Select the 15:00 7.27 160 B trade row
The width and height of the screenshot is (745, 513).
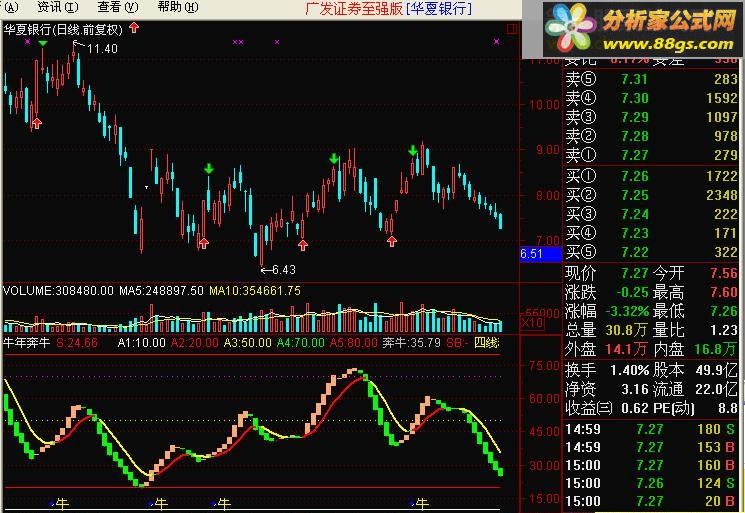[x=650, y=465]
